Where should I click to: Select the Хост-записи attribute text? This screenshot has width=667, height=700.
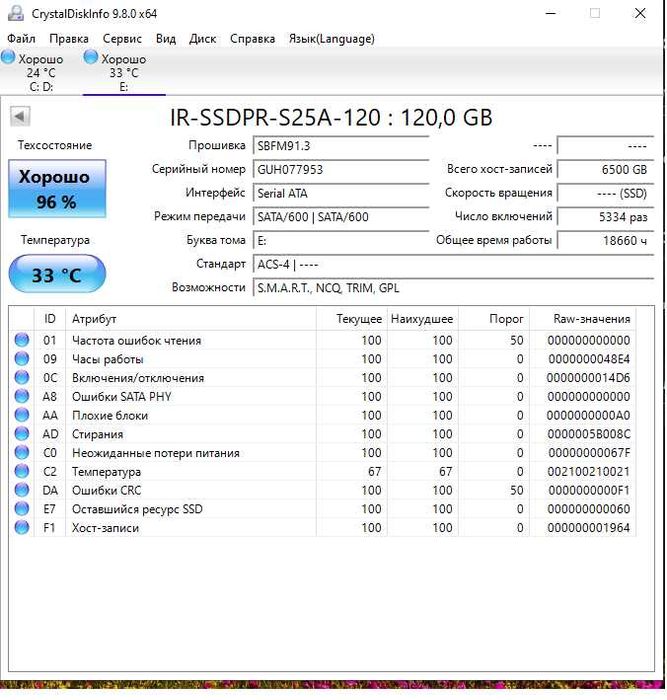click(x=105, y=528)
